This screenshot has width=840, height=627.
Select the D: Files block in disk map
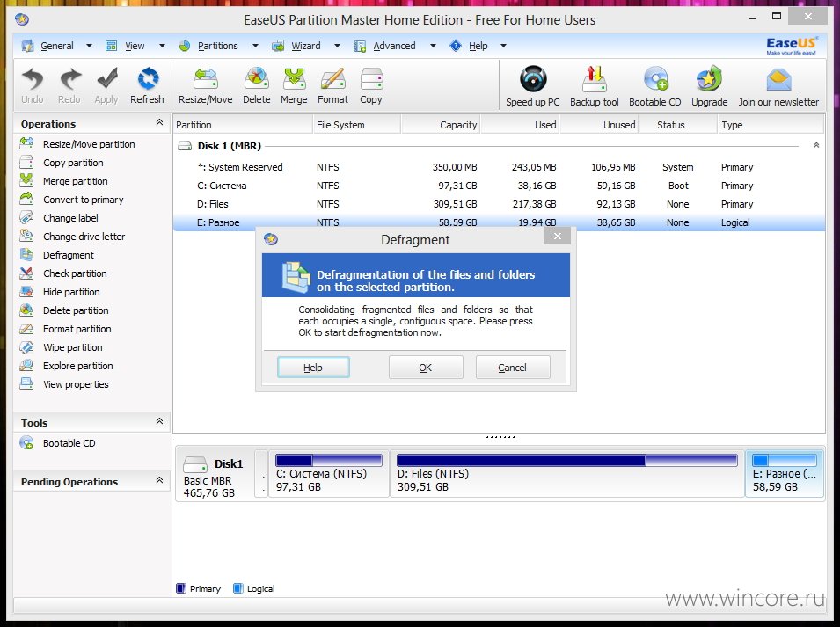[566, 474]
